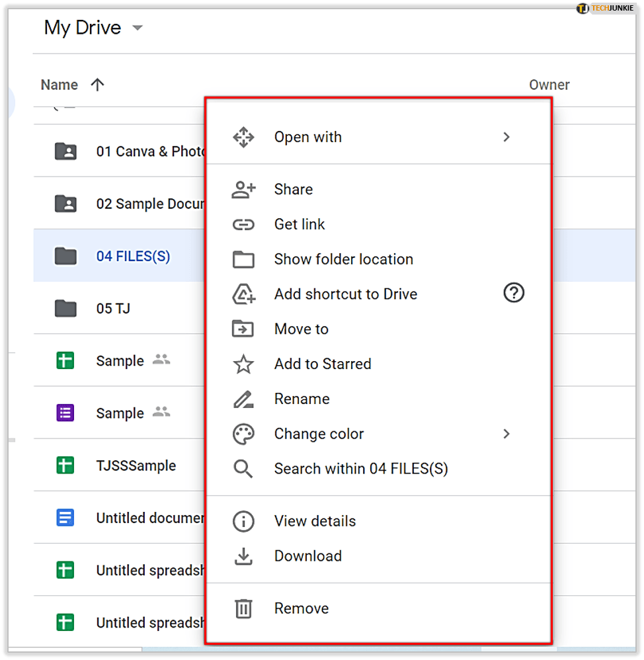
Task: Select the 05 TJ folder
Action: click(x=113, y=308)
